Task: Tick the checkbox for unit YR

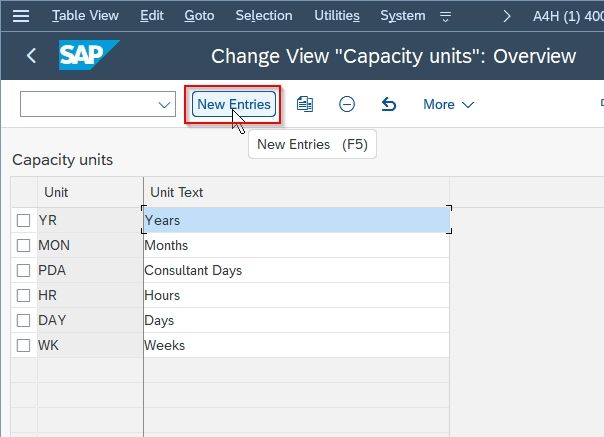Action: click(x=23, y=220)
